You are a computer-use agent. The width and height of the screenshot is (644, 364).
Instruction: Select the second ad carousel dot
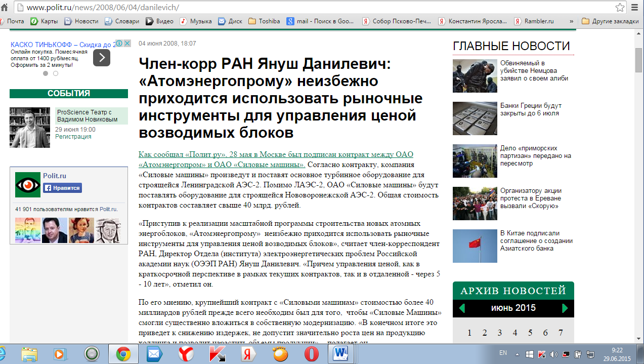pyautogui.click(x=55, y=73)
